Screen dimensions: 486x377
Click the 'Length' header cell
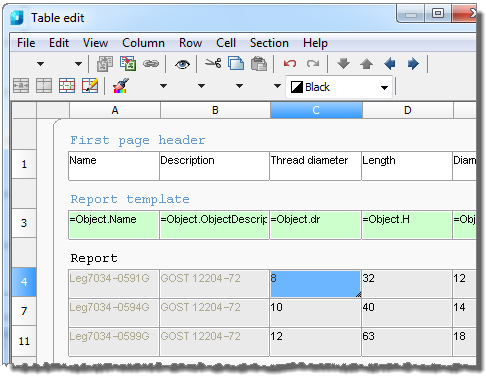407,166
